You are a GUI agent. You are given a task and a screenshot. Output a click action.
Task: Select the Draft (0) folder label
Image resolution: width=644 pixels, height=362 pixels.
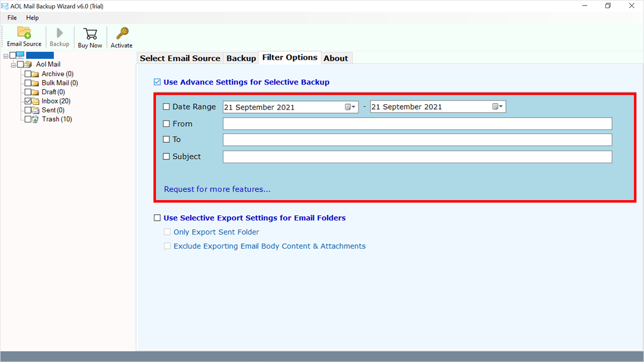coord(53,92)
